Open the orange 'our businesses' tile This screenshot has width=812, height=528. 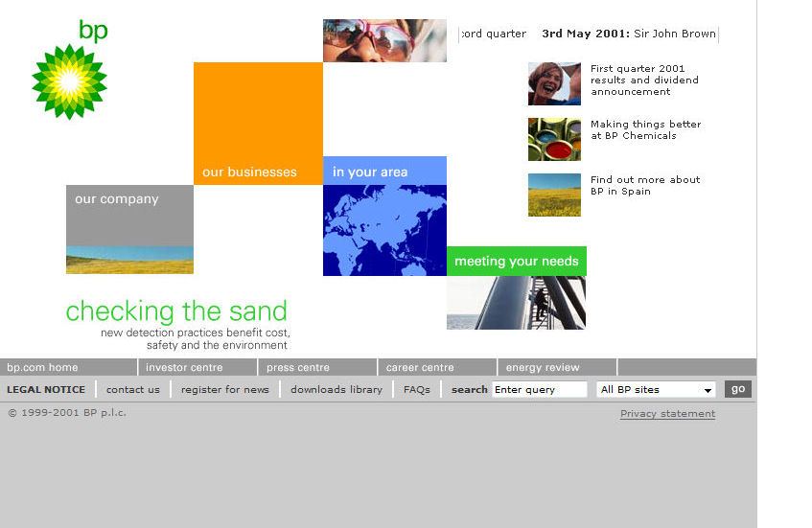tap(258, 124)
